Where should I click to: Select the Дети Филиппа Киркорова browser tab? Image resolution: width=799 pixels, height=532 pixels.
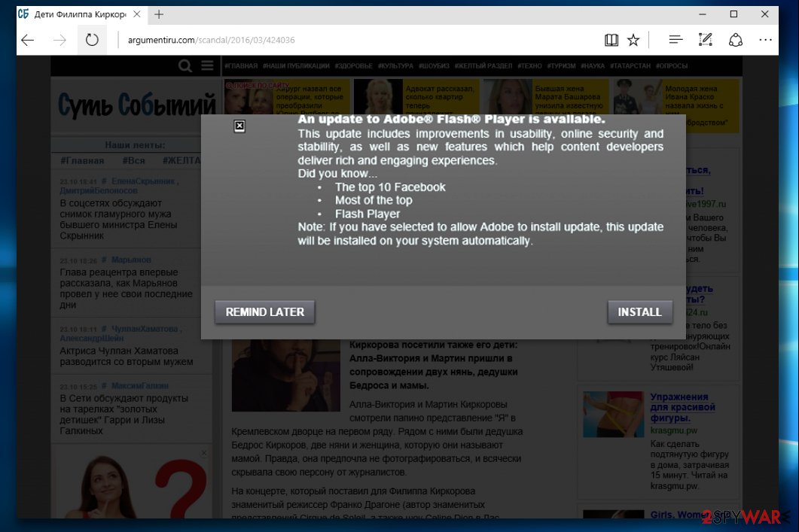(80, 14)
